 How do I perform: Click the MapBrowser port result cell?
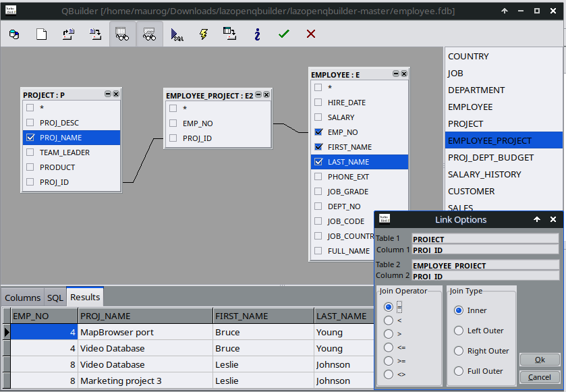(146, 332)
